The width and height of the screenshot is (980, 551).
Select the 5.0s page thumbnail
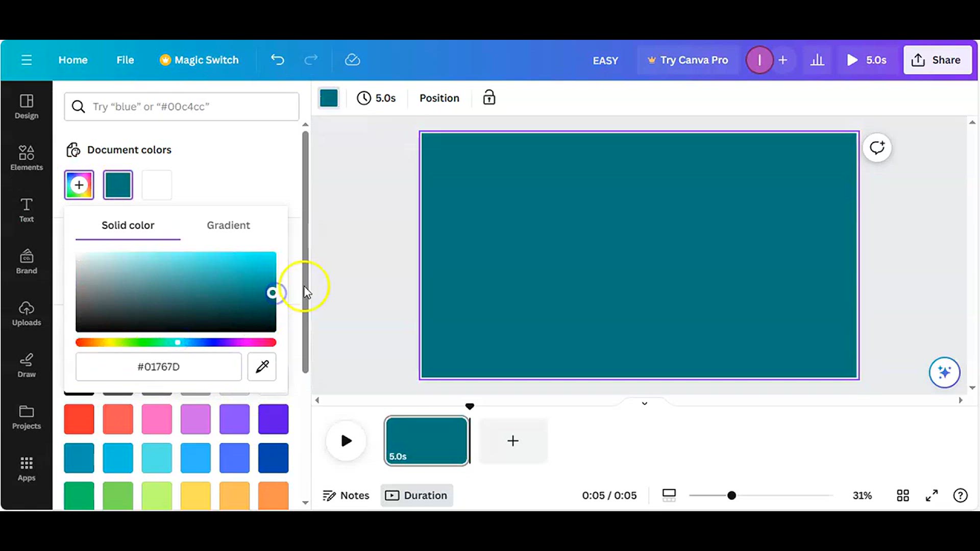(x=427, y=441)
